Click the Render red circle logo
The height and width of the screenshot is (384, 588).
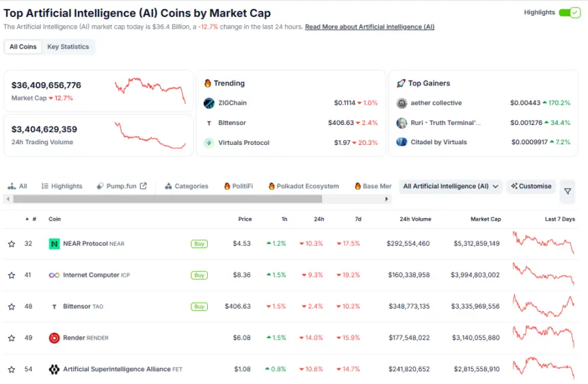pyautogui.click(x=54, y=338)
